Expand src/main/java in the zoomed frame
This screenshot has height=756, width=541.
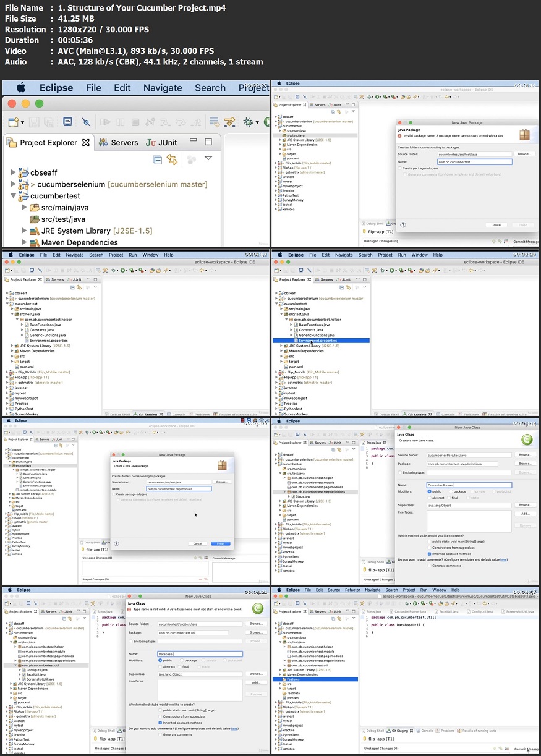click(x=24, y=208)
